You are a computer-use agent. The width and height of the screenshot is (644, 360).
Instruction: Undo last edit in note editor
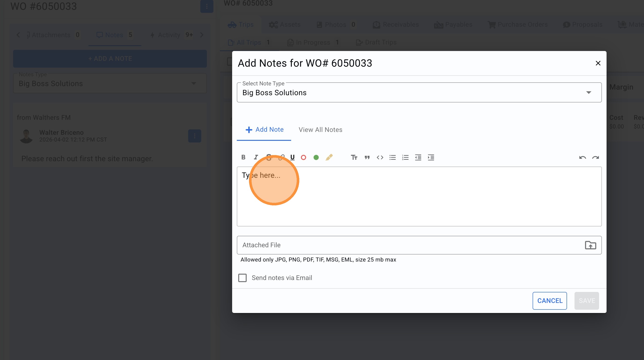coord(582,157)
